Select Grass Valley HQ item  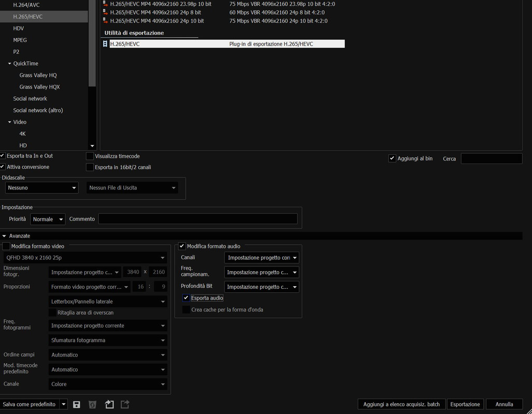pyautogui.click(x=38, y=75)
